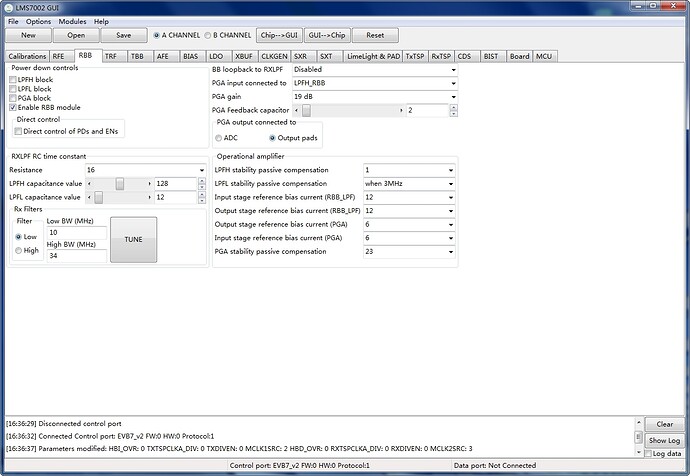Switch to the MCU tab
The height and width of the screenshot is (476, 690).
(x=545, y=56)
